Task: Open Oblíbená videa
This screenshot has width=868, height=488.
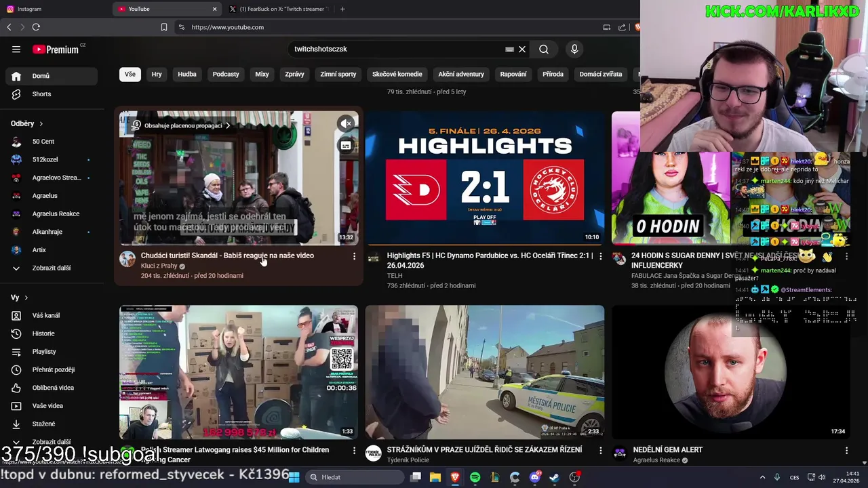Action: [52, 388]
